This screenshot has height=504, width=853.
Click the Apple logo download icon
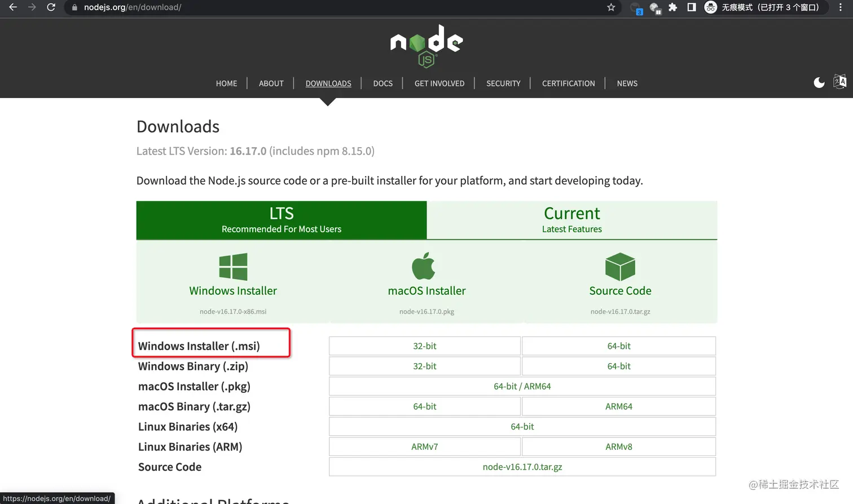coord(424,266)
